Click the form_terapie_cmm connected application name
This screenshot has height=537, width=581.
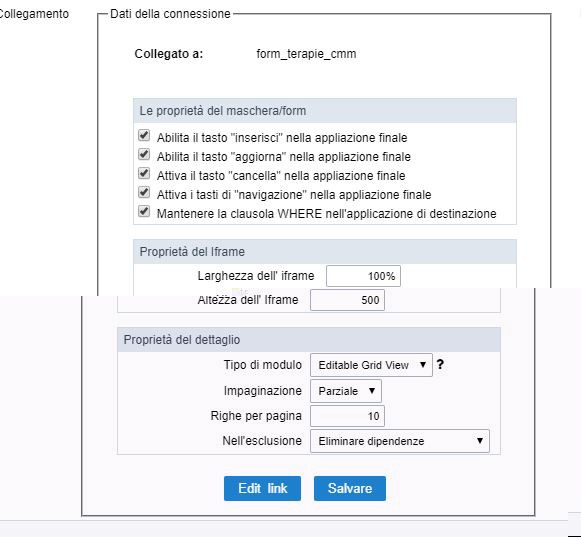306,54
